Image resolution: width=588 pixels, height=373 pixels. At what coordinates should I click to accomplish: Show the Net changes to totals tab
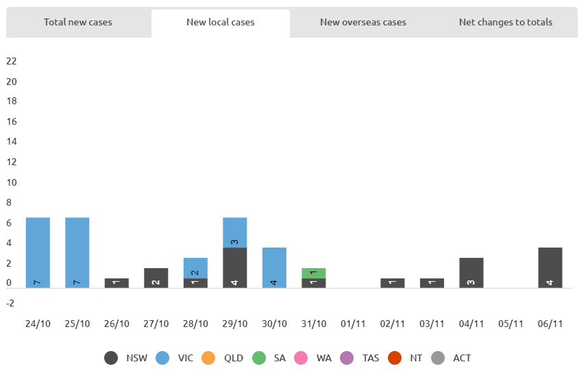(x=505, y=23)
